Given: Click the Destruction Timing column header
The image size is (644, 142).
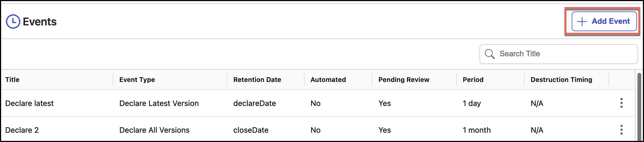Looking at the screenshot, I should tap(561, 80).
